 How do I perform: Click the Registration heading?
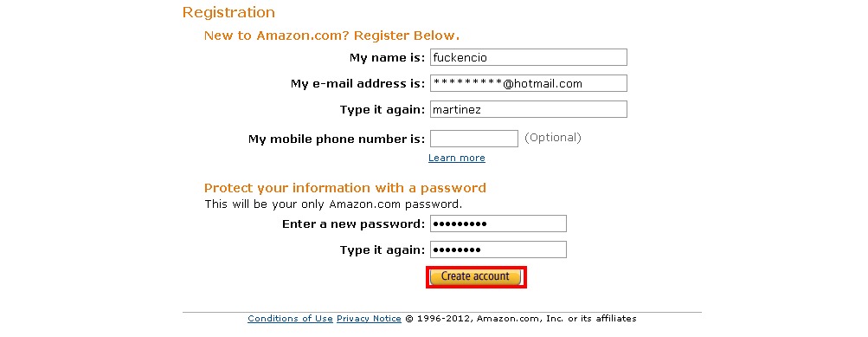point(228,12)
